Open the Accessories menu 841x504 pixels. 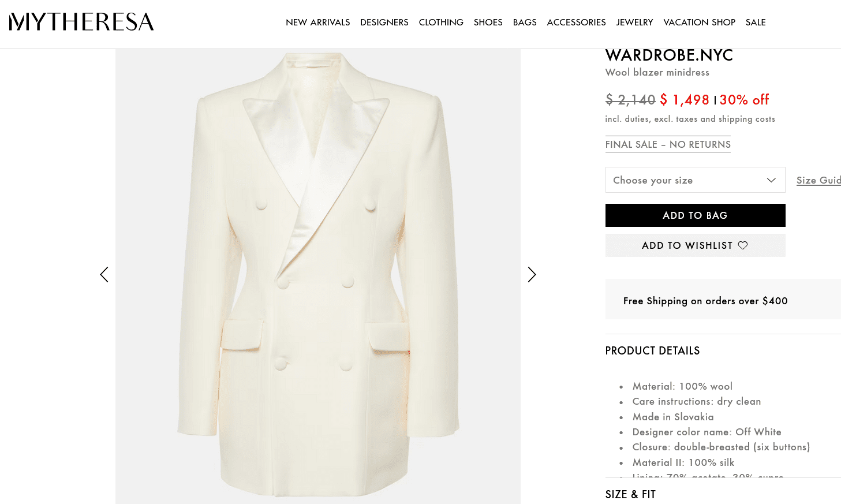576,23
